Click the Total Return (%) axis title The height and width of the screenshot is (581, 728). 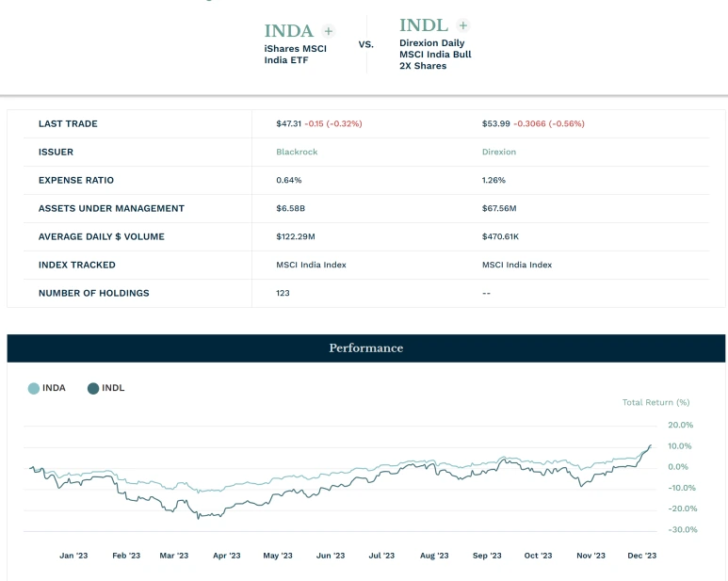point(655,403)
